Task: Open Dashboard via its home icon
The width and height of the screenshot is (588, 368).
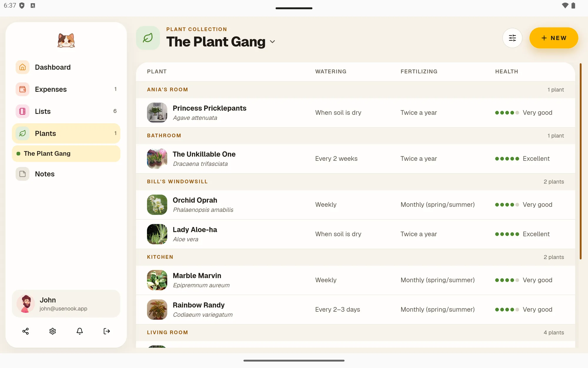Action: (23, 67)
